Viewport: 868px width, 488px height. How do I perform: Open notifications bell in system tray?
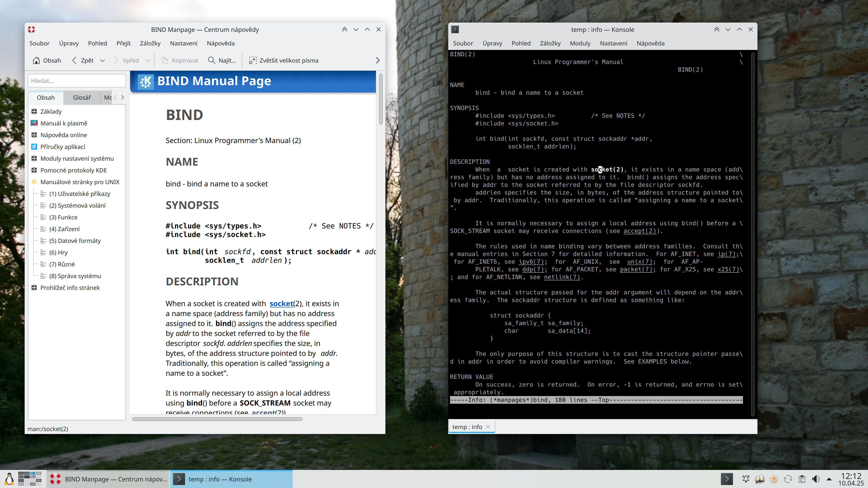(x=746, y=479)
